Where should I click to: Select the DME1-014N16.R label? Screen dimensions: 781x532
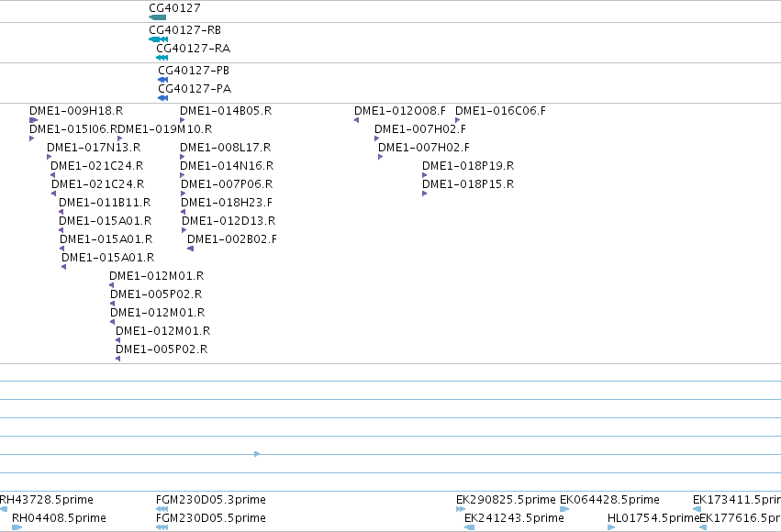tap(227, 166)
